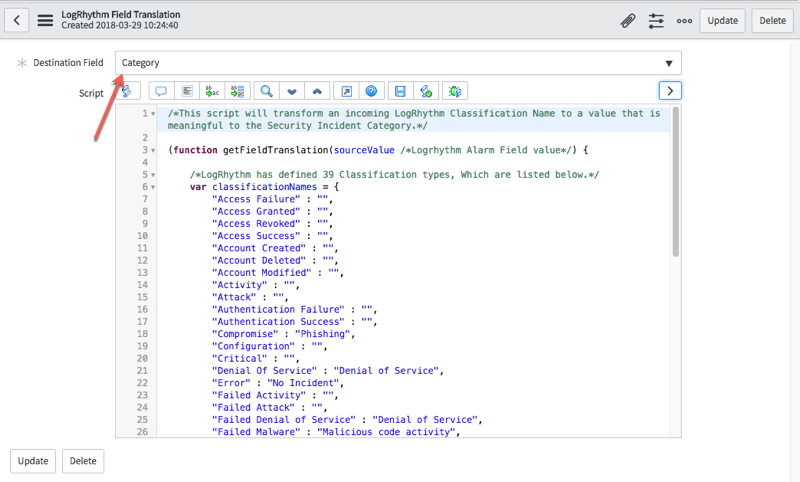
Task: Find next match with the down arrow
Action: tap(292, 91)
